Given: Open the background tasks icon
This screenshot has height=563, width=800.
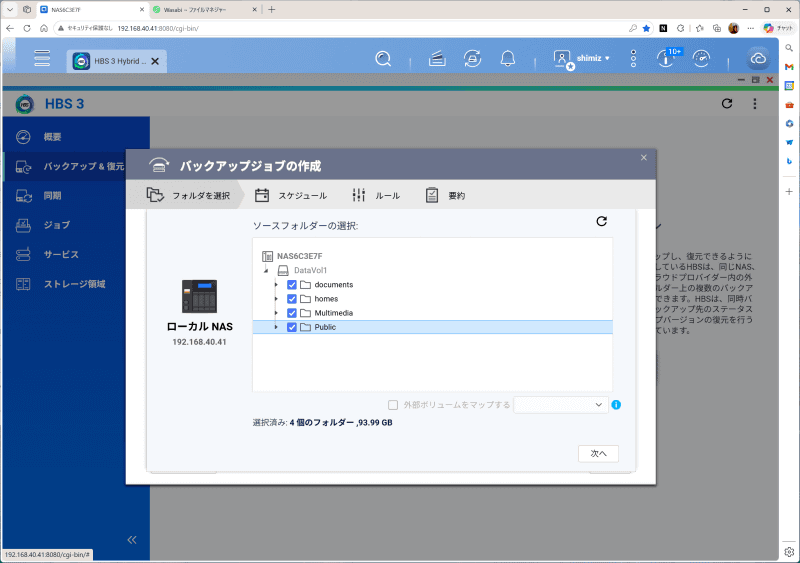Looking at the screenshot, I should (437, 59).
